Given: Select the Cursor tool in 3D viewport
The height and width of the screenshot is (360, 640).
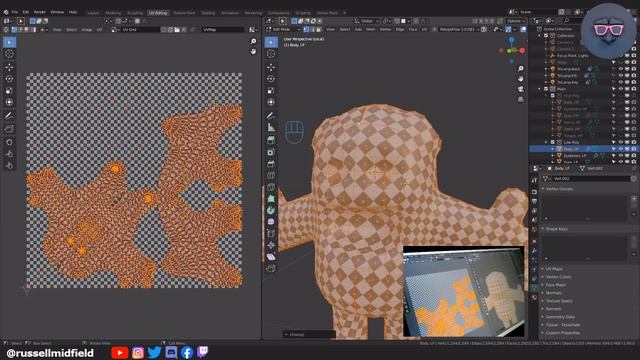Looking at the screenshot, I should [271, 54].
